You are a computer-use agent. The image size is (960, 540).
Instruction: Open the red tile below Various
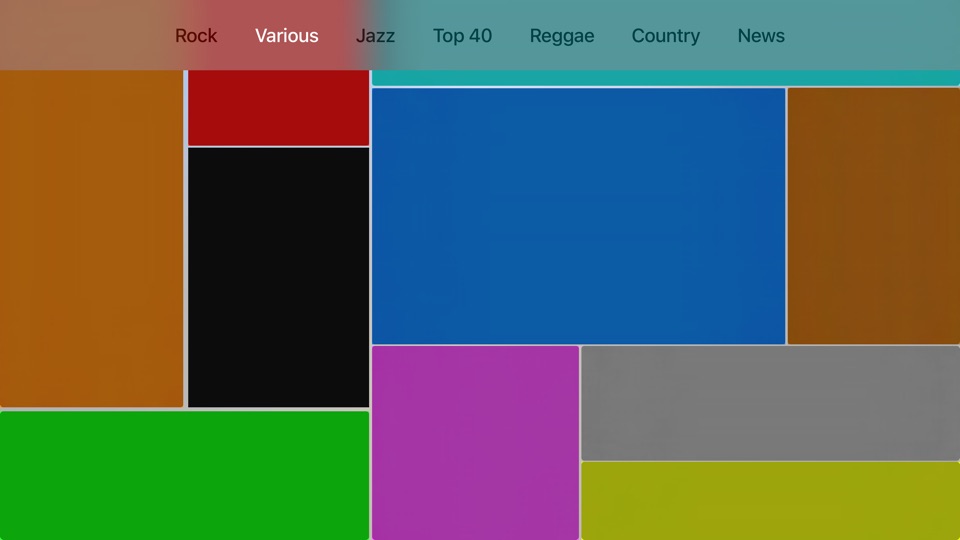(x=278, y=108)
